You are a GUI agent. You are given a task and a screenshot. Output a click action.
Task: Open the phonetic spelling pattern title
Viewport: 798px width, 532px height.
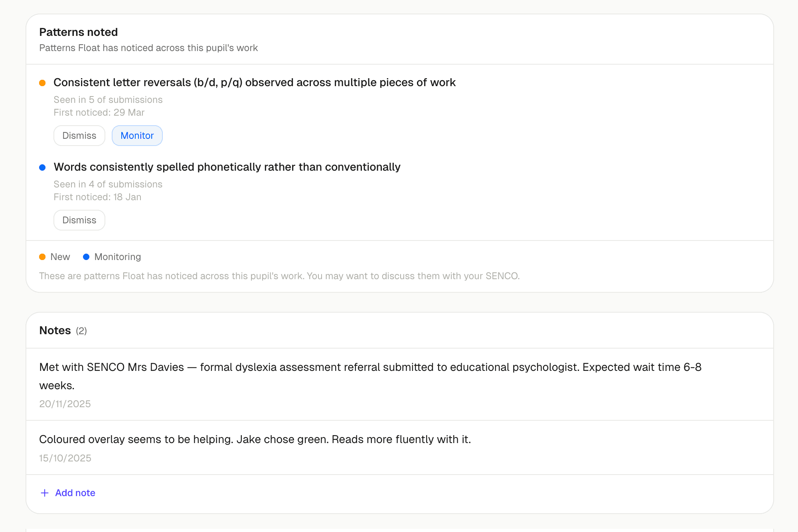tap(227, 167)
